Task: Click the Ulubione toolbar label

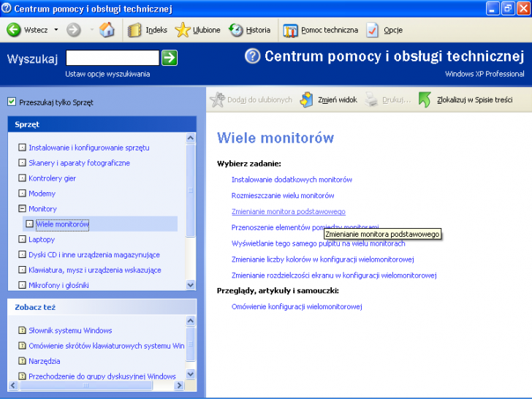Action: pyautogui.click(x=207, y=30)
